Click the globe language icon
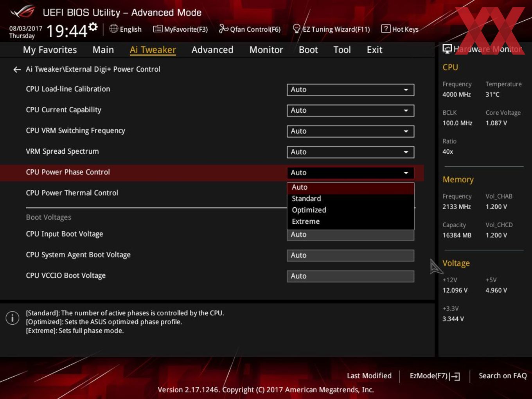 coord(114,29)
